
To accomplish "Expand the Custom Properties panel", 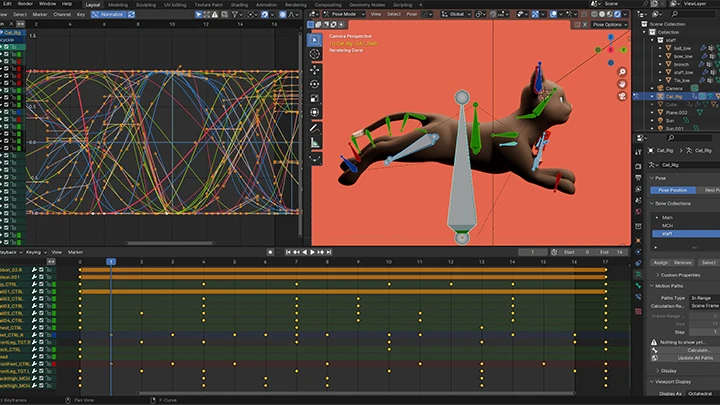I will tap(680, 275).
